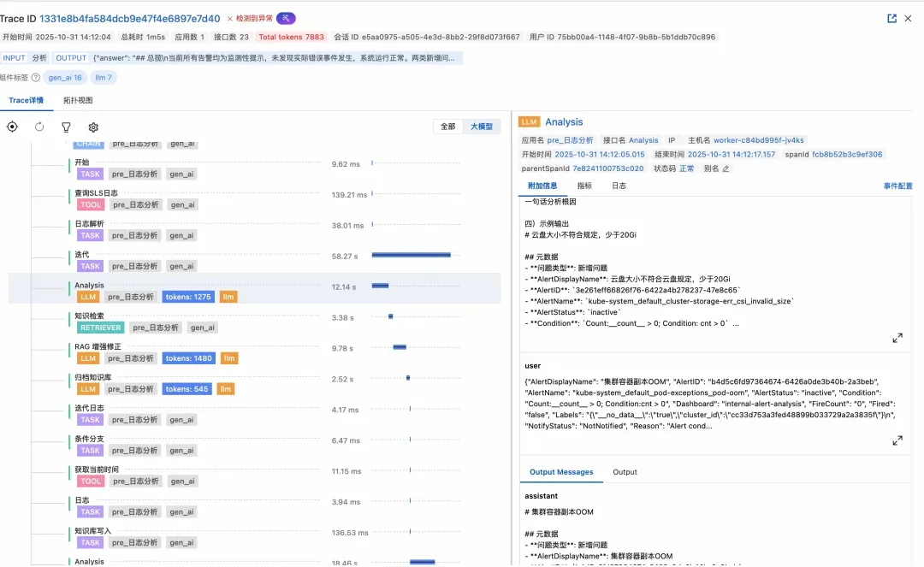The image size is (924, 567).
Task: Switch to the 指标 tab
Action: [x=584, y=186]
